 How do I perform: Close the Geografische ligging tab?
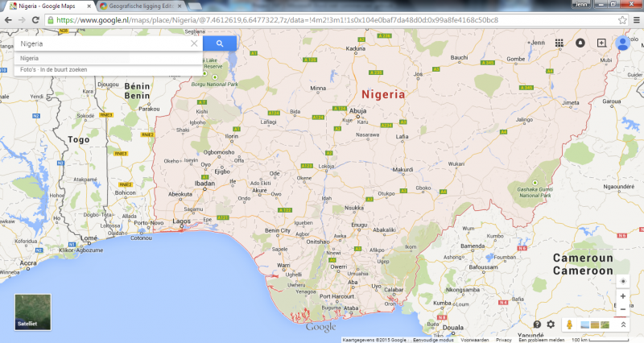(180, 6)
